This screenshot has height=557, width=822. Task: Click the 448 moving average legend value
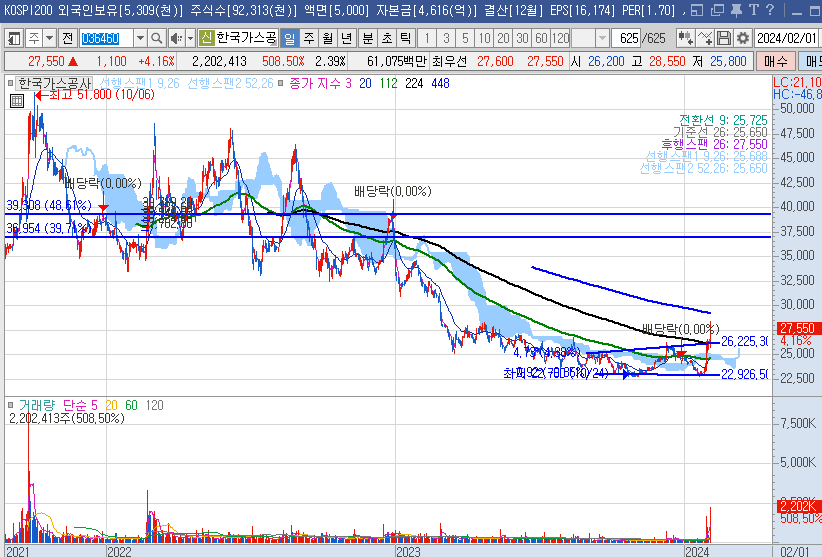pyautogui.click(x=440, y=83)
